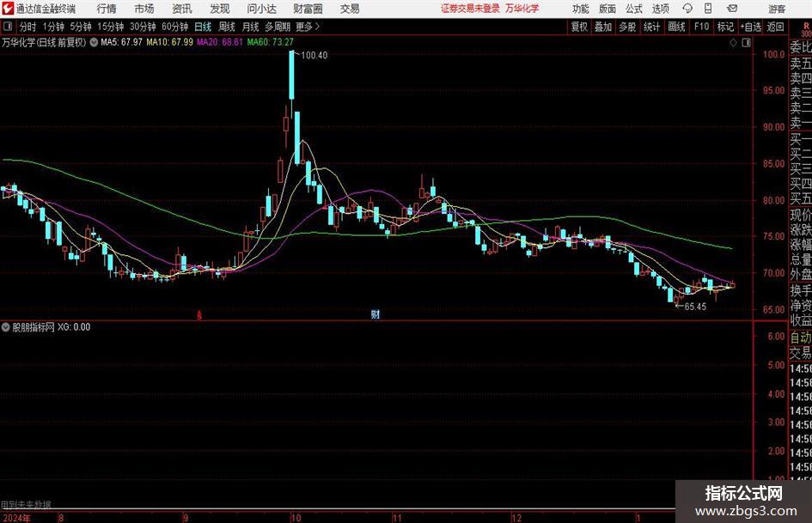Viewport: 812px width, 523px height.
Task: Click the 统计 statistics button
Action: pyautogui.click(x=651, y=27)
